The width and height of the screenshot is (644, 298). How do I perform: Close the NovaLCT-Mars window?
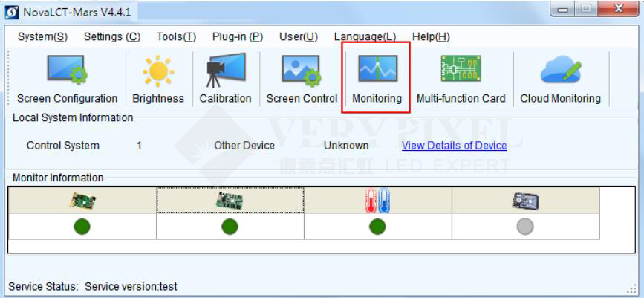[619, 9]
